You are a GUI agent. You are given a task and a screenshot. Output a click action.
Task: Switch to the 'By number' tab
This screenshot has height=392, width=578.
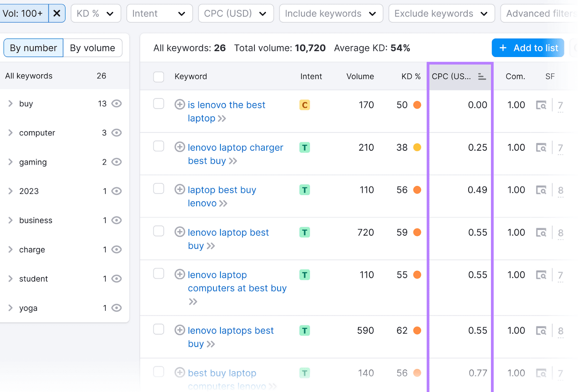(x=33, y=48)
